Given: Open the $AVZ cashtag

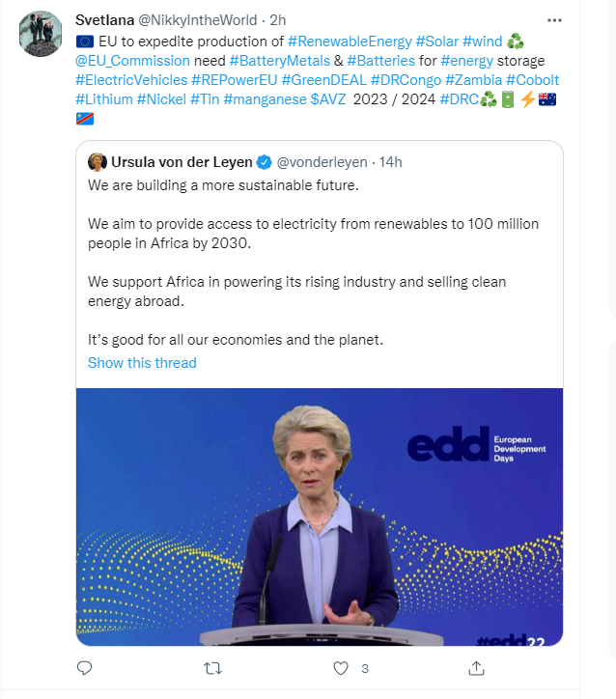Looking at the screenshot, I should 328,99.
